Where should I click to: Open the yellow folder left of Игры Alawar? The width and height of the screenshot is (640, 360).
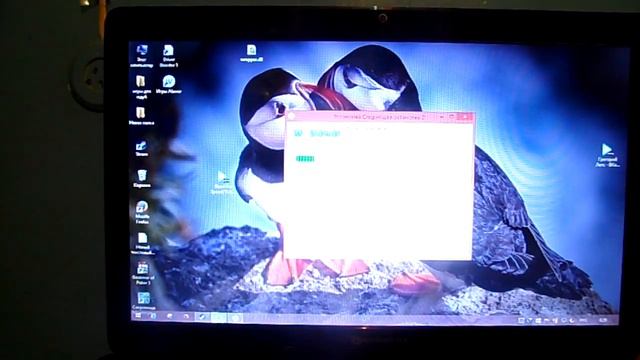[x=140, y=87]
